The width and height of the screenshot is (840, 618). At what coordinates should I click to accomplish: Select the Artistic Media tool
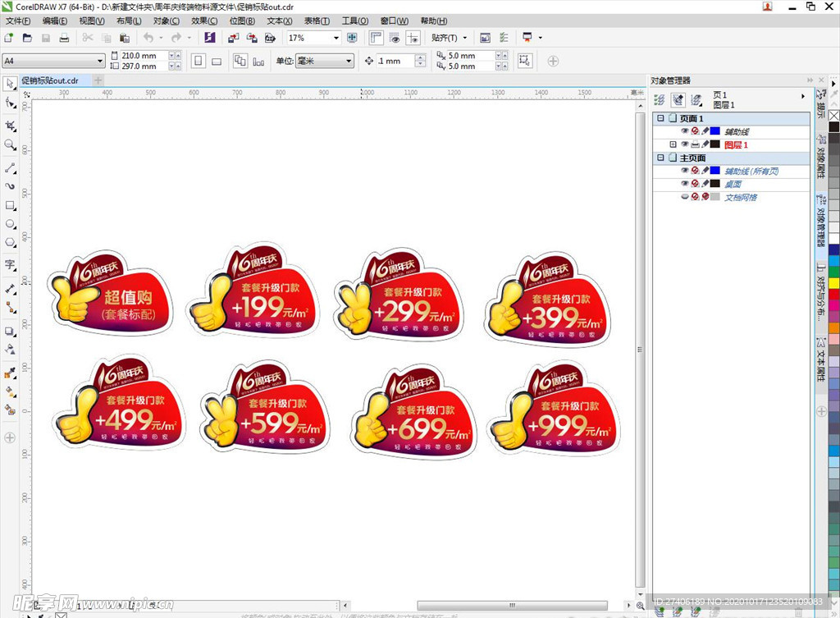coord(10,186)
